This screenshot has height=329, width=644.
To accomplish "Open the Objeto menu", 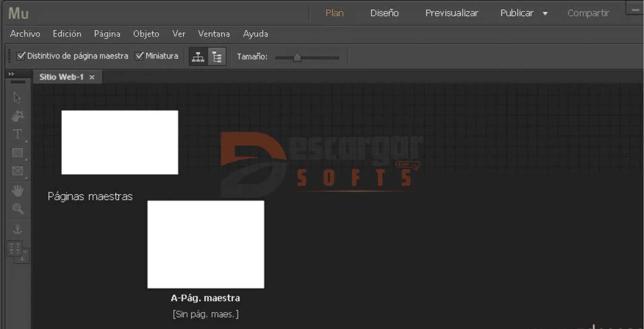I will [x=146, y=34].
